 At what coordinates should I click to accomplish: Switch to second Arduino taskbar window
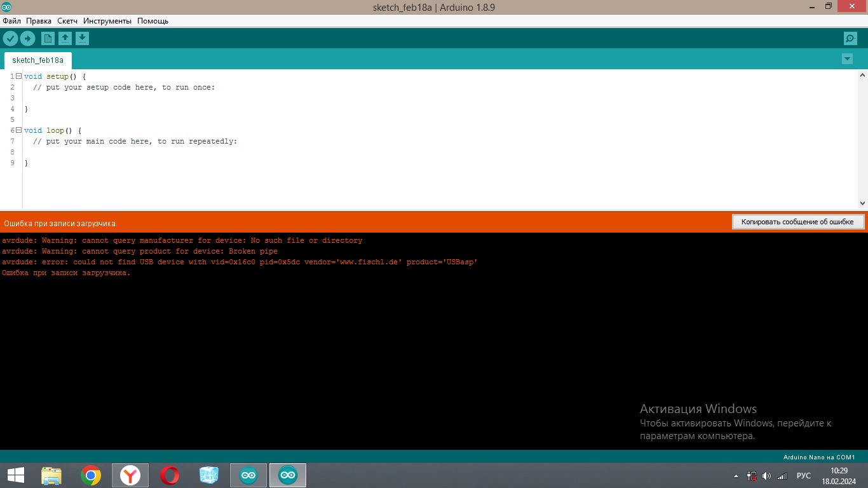click(x=288, y=475)
